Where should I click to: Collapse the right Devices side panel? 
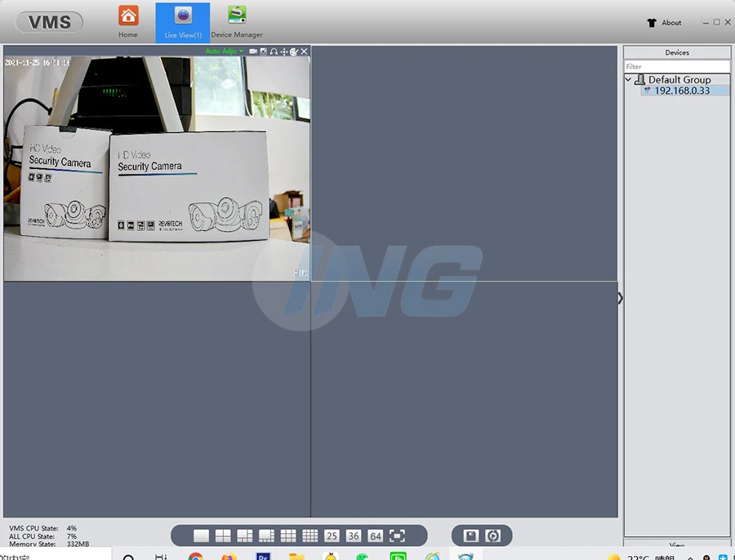pos(620,298)
